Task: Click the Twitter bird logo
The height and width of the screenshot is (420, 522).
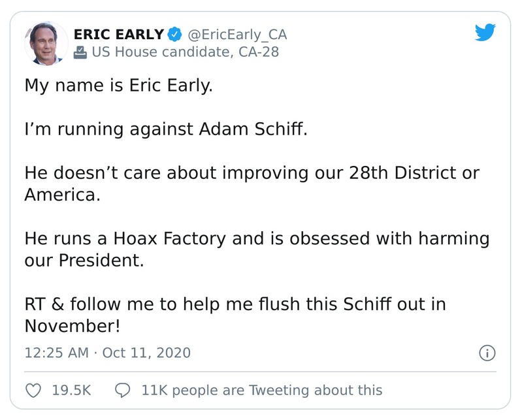Action: pos(486,33)
